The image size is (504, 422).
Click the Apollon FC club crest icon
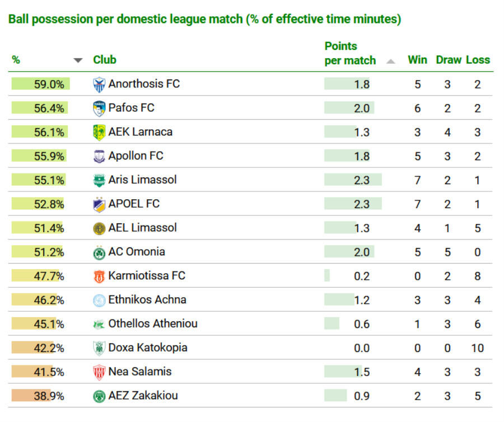tap(99, 157)
